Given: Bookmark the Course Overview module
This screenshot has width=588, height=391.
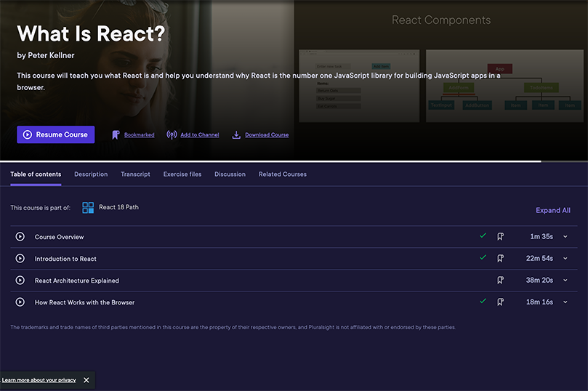Looking at the screenshot, I should point(500,236).
